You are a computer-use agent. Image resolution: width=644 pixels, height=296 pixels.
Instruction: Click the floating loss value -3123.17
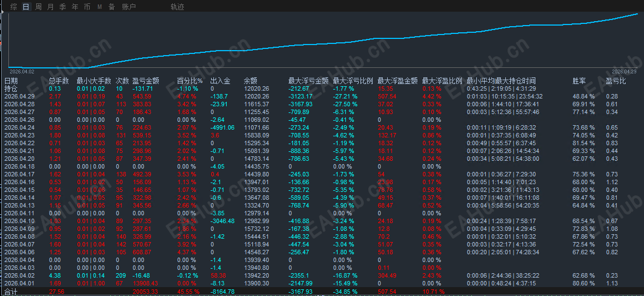point(301,96)
